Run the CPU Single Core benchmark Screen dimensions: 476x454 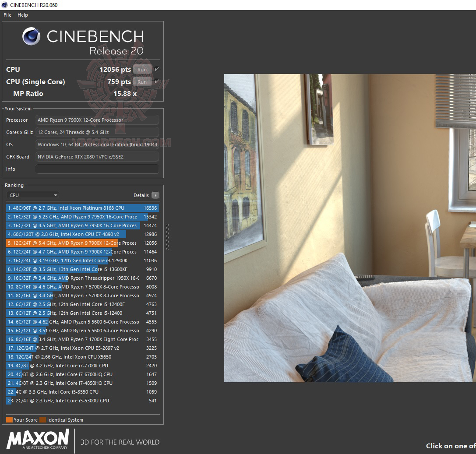[142, 81]
